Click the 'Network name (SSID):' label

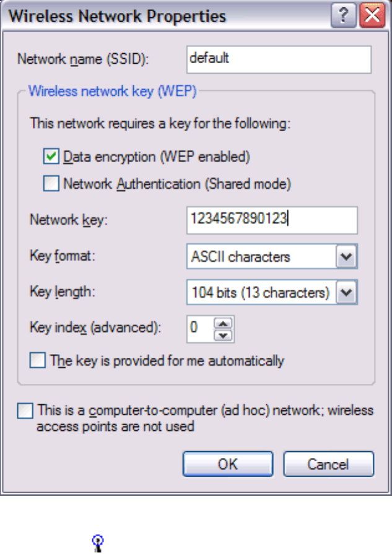(85, 60)
